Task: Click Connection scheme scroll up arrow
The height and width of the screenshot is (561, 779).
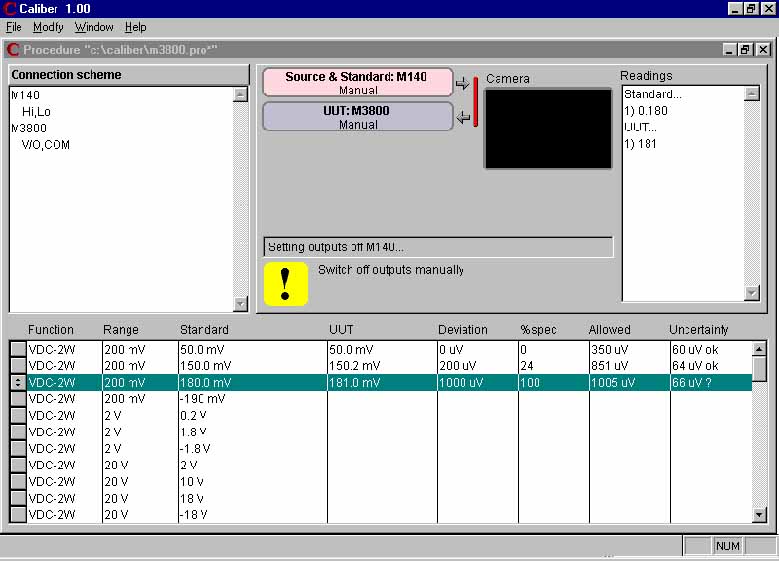Action: 240,94
